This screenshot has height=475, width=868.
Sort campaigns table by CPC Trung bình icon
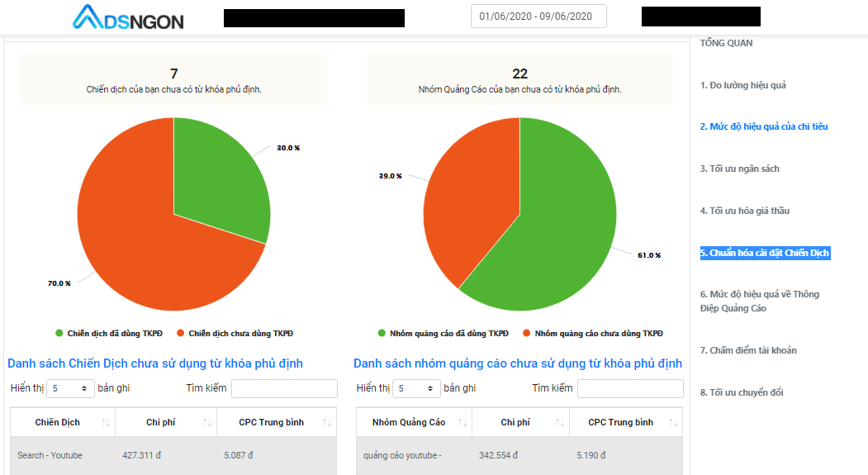coord(327,422)
